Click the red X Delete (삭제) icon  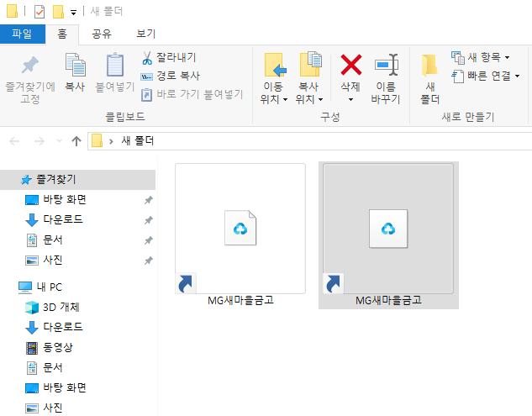(350, 65)
